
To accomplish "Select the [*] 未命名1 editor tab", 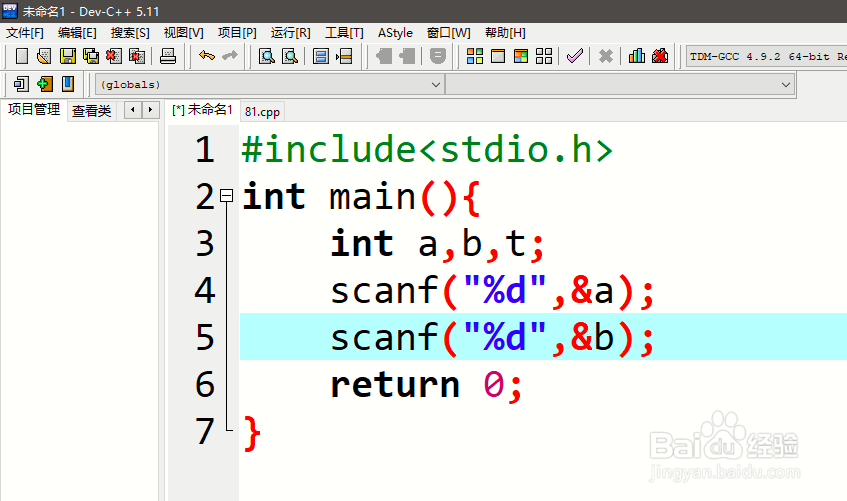I will 202,110.
